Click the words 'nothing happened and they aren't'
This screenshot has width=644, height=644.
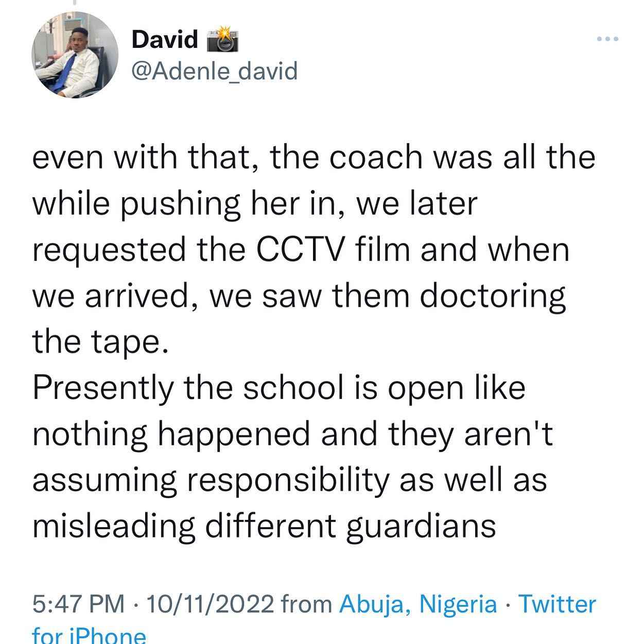[292, 435]
